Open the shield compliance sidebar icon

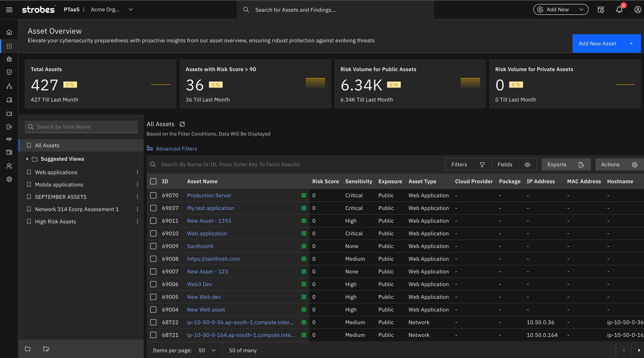coord(9,72)
